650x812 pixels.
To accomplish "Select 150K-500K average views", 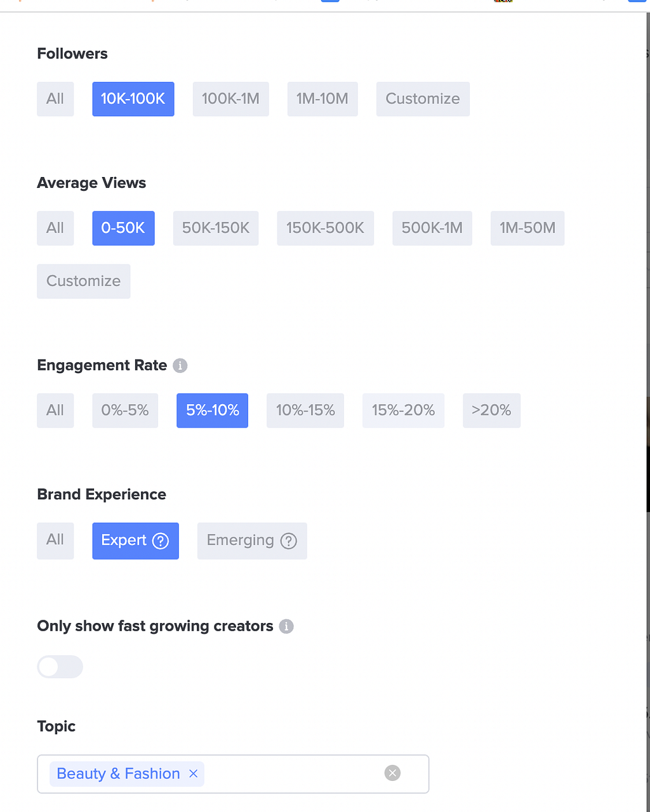I will point(326,228).
